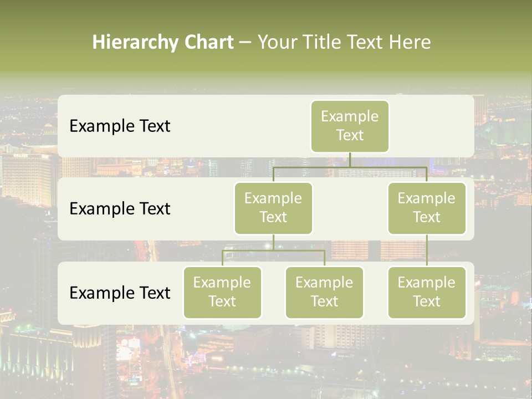This screenshot has width=532, height=399.
Task: Click the second row's "Example Text" label
Action: point(120,209)
